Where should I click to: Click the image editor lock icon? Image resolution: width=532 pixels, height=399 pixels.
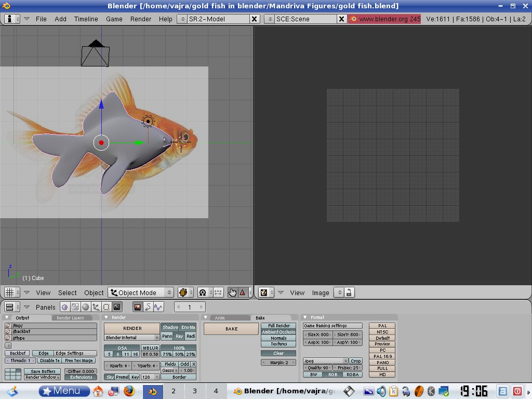coord(349,292)
